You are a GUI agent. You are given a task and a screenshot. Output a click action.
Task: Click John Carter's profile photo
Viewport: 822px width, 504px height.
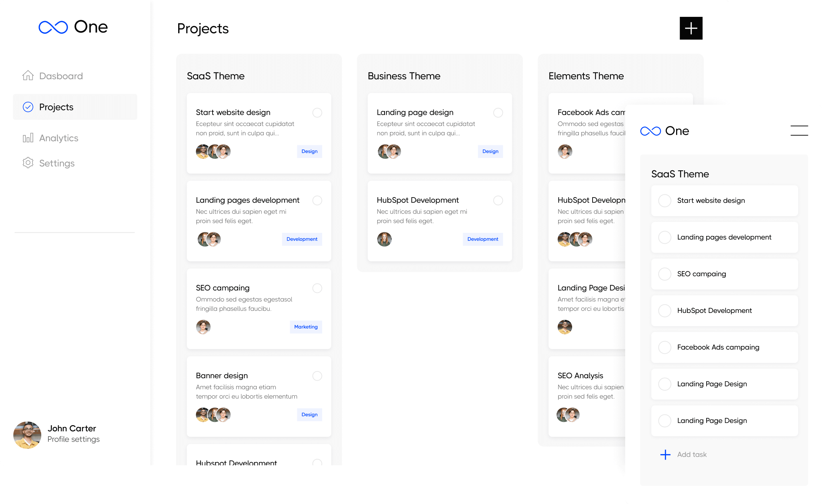pos(27,435)
